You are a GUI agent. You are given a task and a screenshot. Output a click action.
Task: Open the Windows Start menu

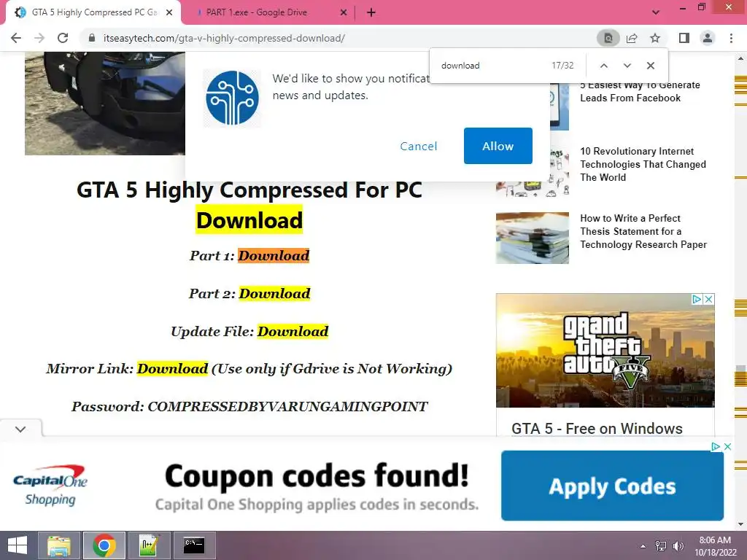[18, 545]
